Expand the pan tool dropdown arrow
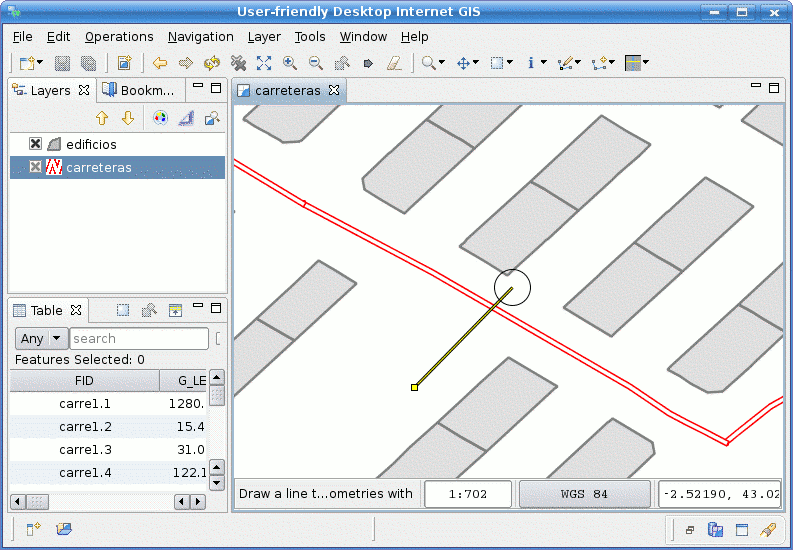 (x=475, y=63)
